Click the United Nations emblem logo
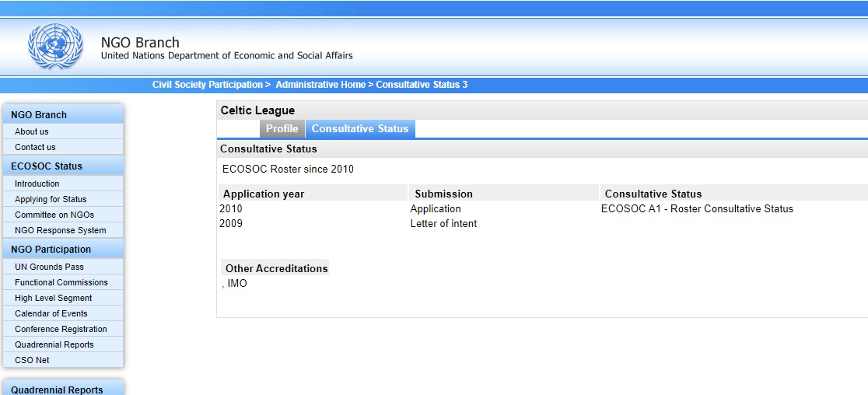The height and width of the screenshot is (395, 868). coord(55,47)
